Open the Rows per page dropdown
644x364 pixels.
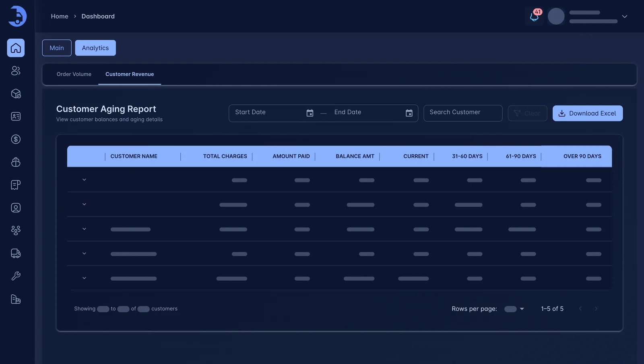[514, 309]
